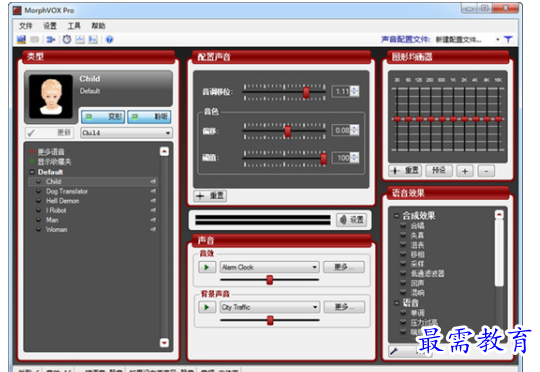
Task: Click the speaker icon on I Robot row
Action: point(153,210)
